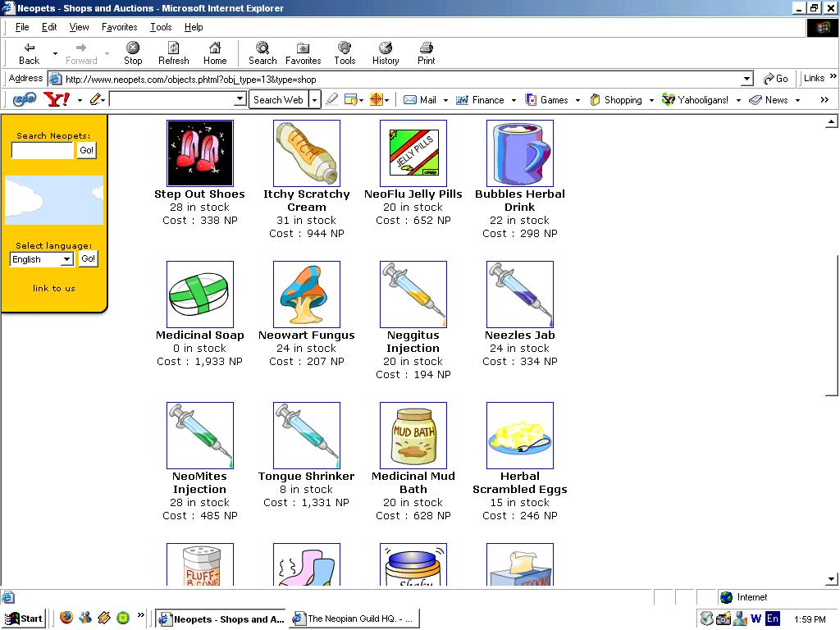The height and width of the screenshot is (630, 840).
Task: Select the Bubbles Herbal Drink mug image
Action: click(519, 153)
